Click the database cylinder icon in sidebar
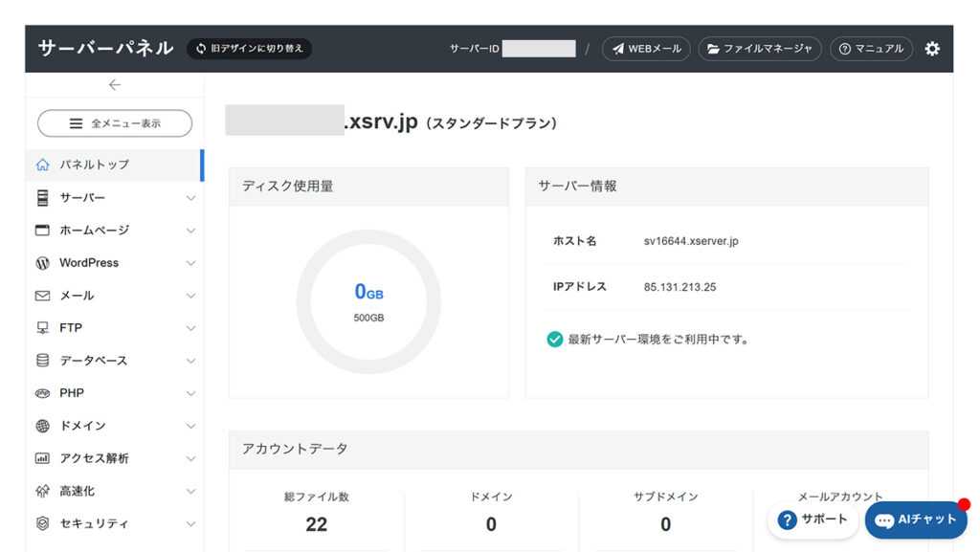The width and height of the screenshot is (980, 552). tap(42, 361)
